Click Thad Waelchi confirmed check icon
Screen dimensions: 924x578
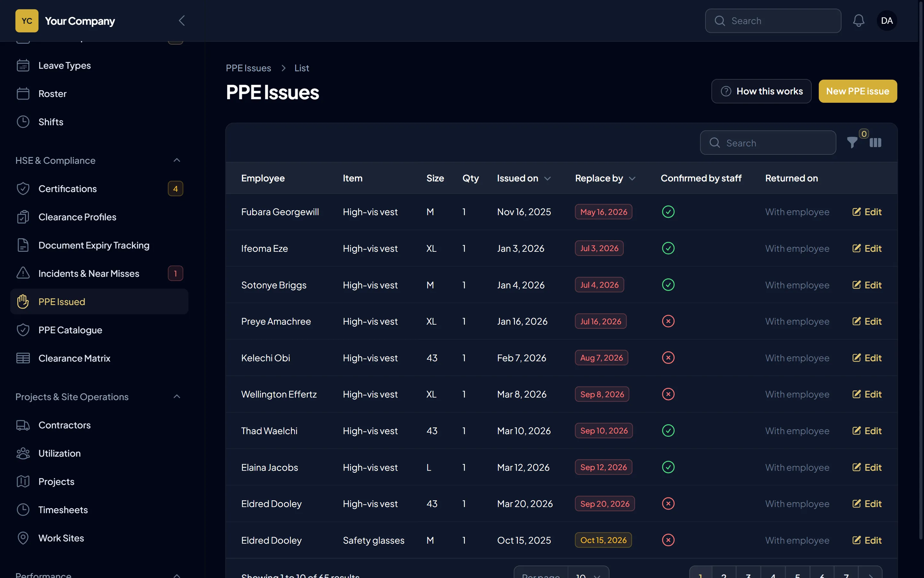point(668,431)
